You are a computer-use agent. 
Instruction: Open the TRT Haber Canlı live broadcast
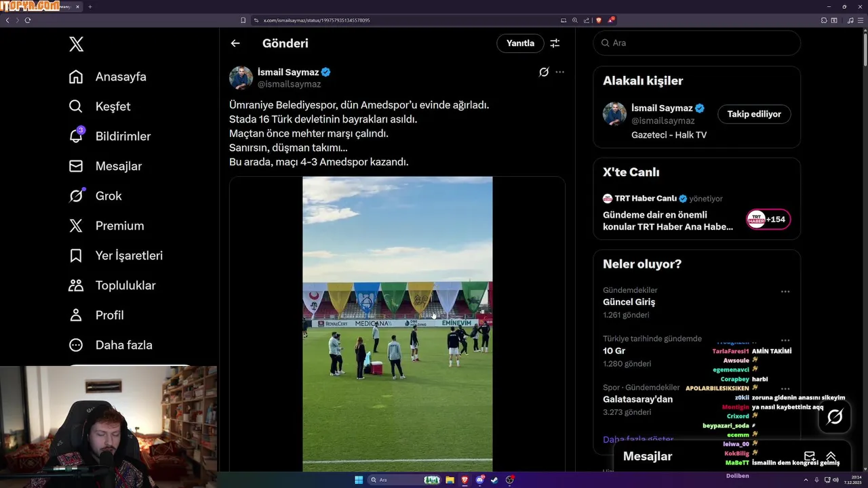click(x=668, y=220)
